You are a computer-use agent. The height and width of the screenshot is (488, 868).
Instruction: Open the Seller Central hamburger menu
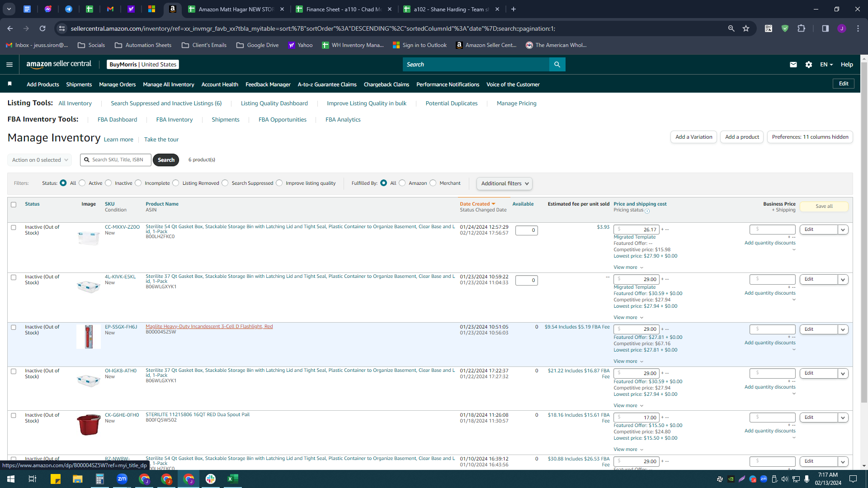9,65
